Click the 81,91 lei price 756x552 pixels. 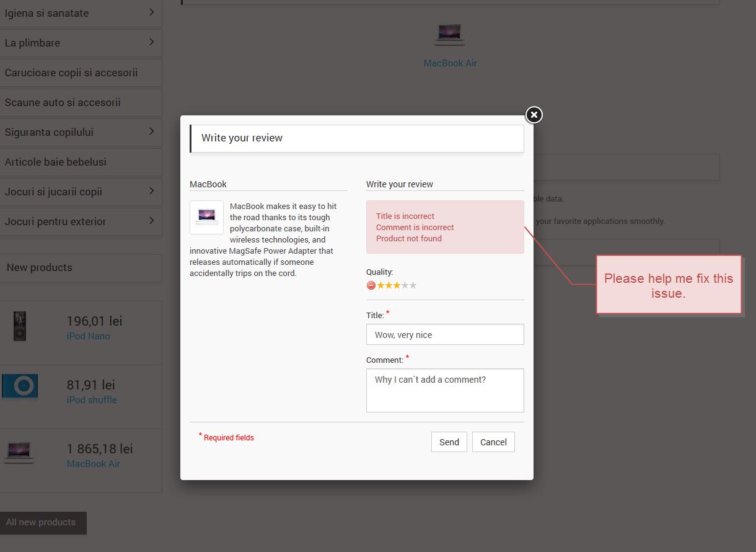pos(91,385)
